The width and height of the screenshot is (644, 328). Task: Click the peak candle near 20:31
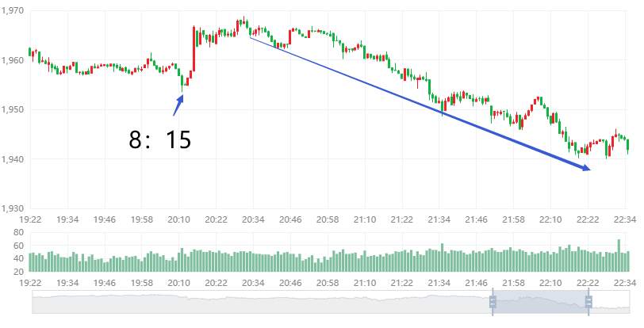tap(243, 21)
